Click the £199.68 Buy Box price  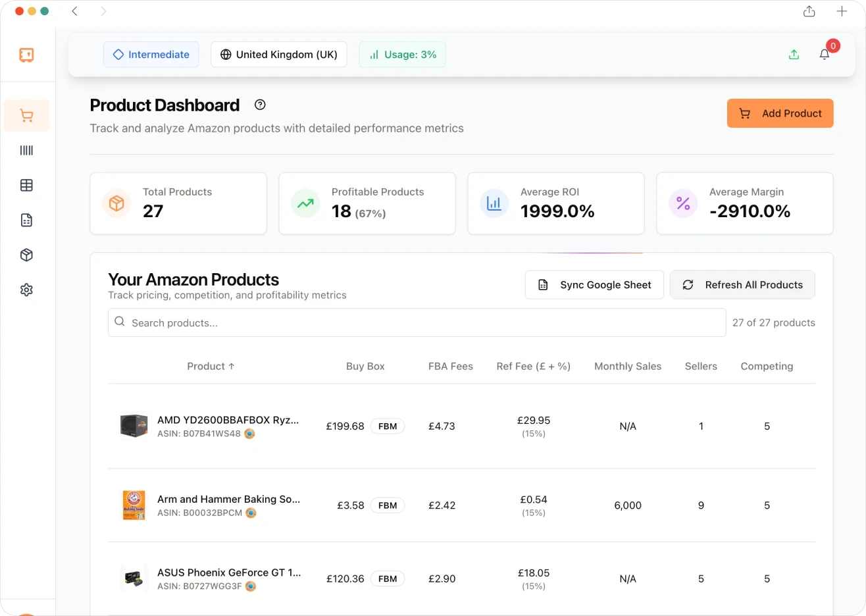click(345, 426)
